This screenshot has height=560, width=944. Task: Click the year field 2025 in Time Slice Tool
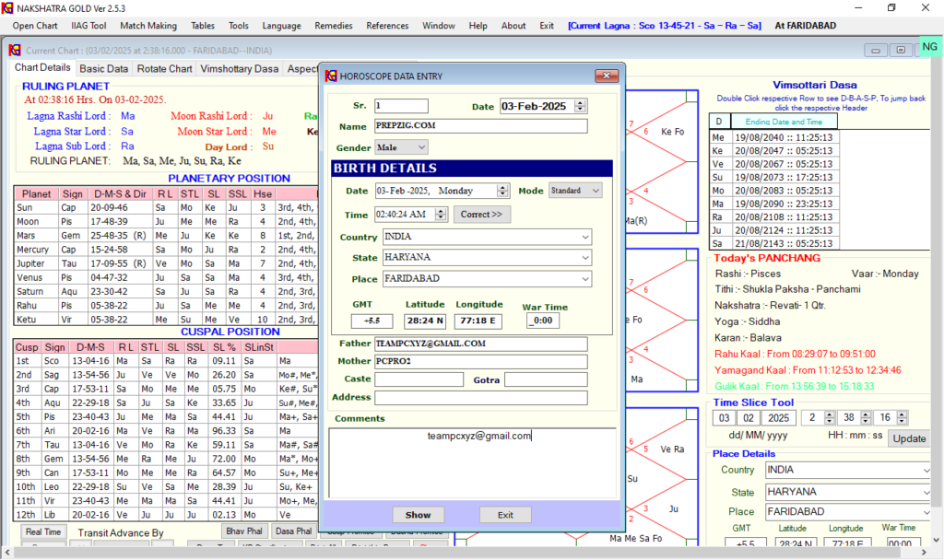[x=778, y=417]
